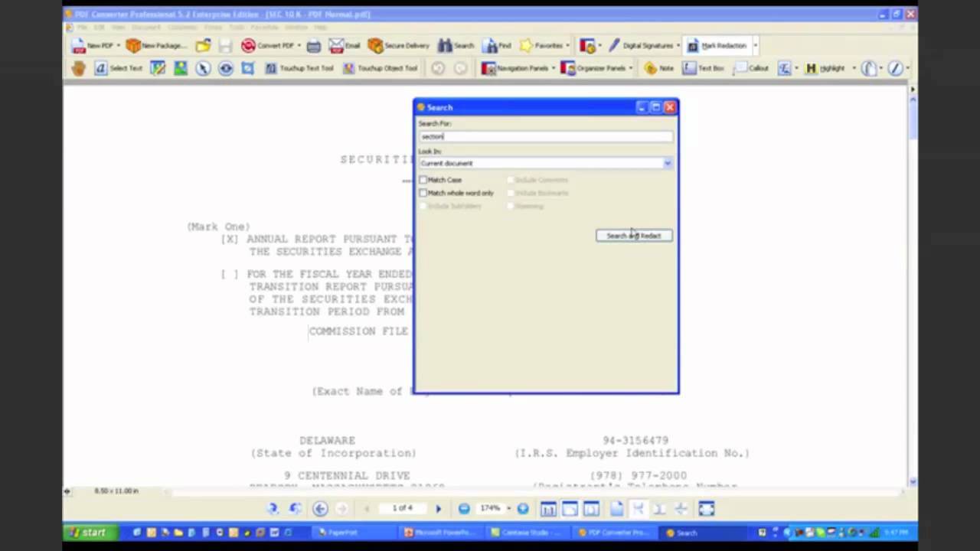This screenshot has height=551, width=980.
Task: Click the zoom in plus button
Action: 523,508
